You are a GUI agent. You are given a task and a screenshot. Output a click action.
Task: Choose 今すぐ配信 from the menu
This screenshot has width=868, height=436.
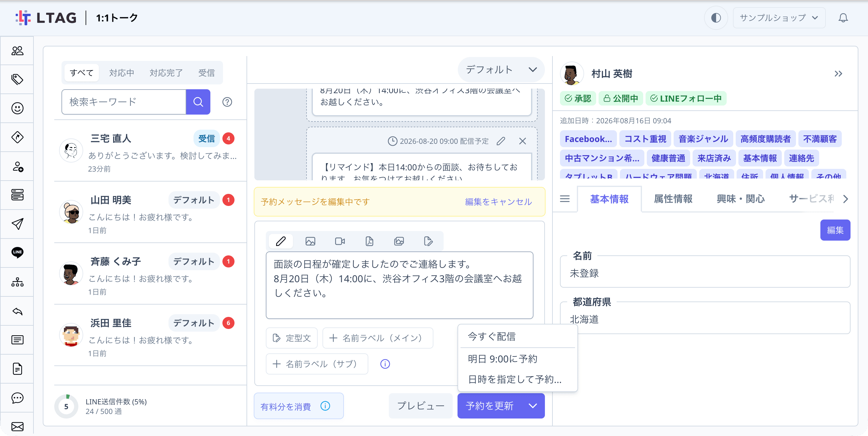tap(517, 336)
